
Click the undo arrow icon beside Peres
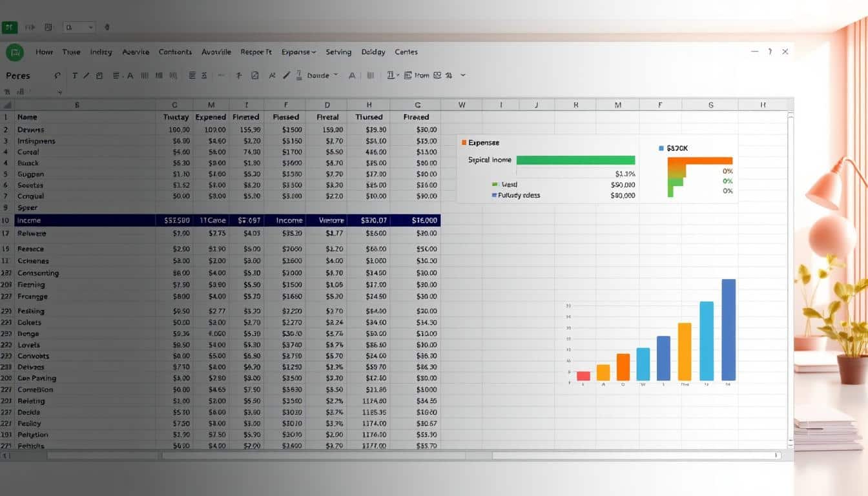(x=57, y=76)
